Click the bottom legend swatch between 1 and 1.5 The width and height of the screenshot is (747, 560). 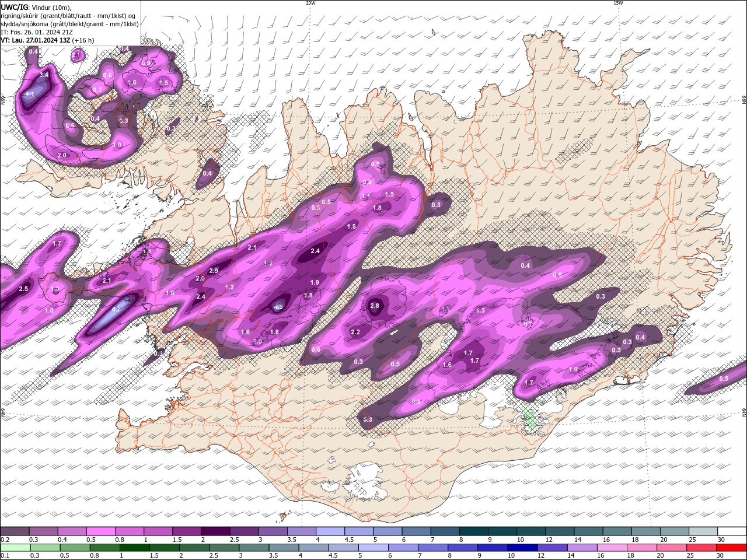[135, 548]
